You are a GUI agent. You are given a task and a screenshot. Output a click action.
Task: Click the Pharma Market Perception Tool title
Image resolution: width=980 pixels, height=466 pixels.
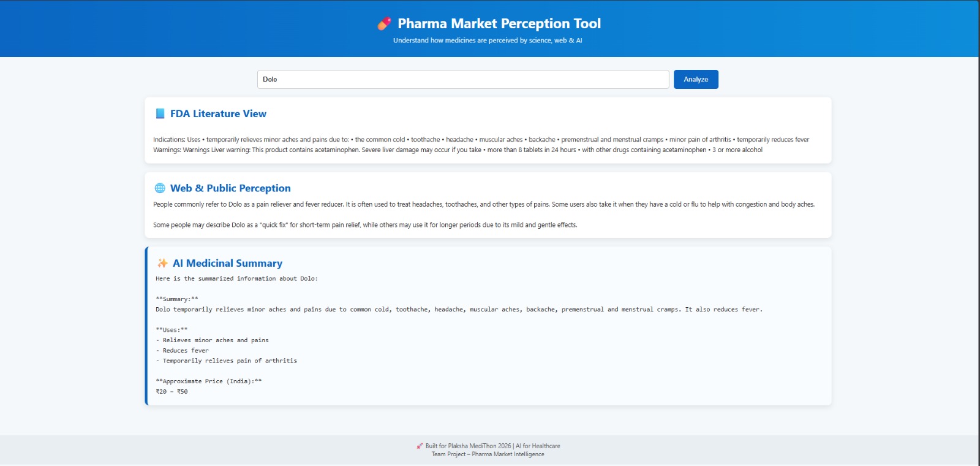click(499, 23)
